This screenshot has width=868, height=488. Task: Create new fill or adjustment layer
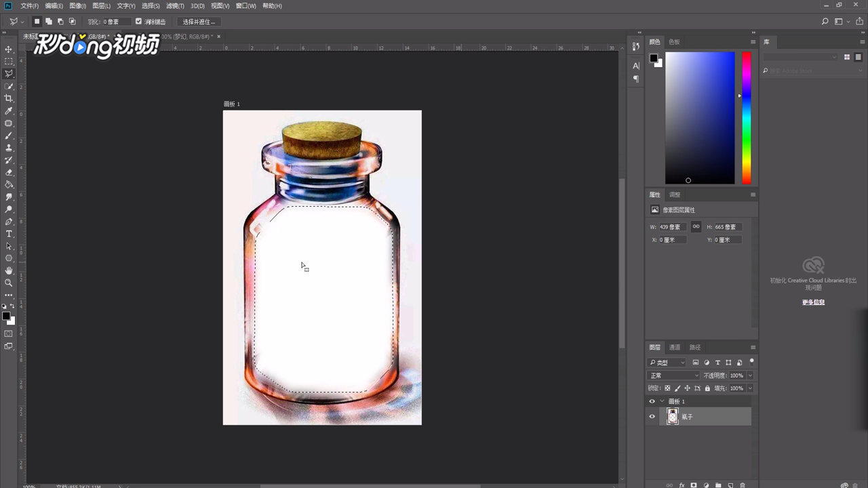[x=706, y=485]
